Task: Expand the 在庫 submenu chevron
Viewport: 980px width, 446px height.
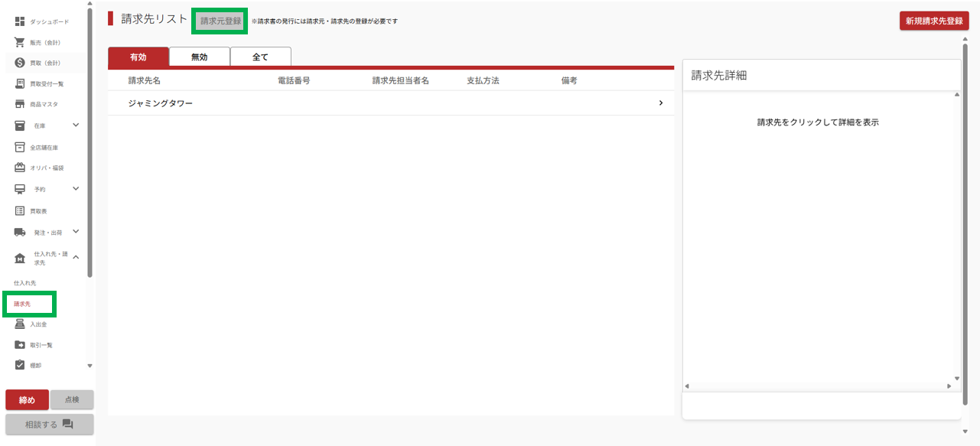Action: [76, 125]
